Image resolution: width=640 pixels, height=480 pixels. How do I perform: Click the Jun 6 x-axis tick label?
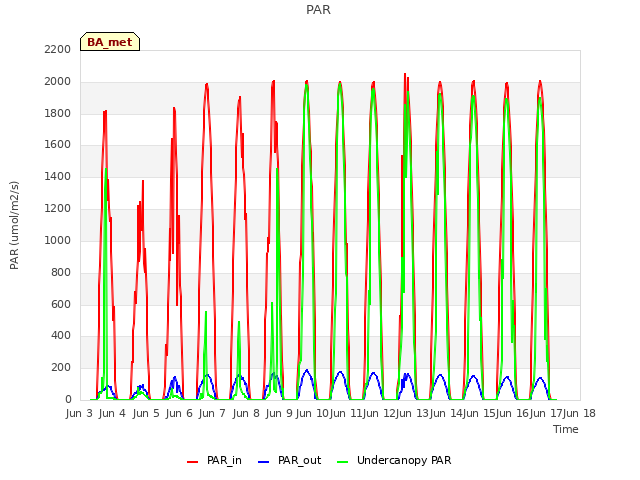[179, 413]
